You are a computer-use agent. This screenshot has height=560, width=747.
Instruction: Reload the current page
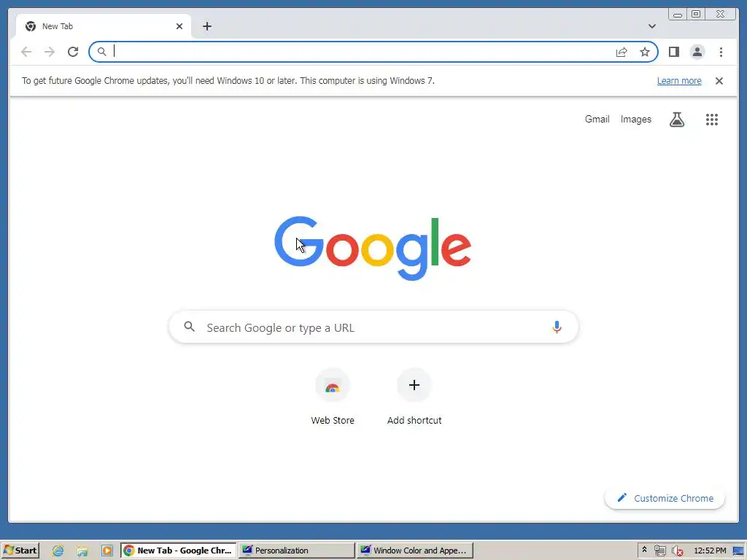[x=73, y=52]
